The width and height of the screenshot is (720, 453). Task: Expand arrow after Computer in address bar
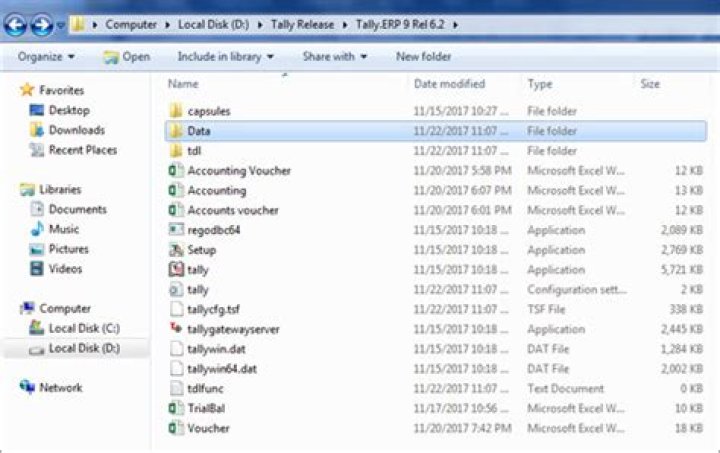[x=168, y=25]
